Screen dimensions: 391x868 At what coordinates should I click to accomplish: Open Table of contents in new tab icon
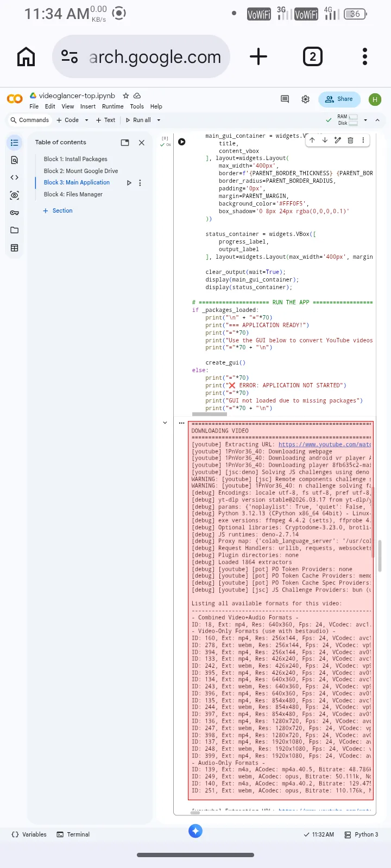125,142
